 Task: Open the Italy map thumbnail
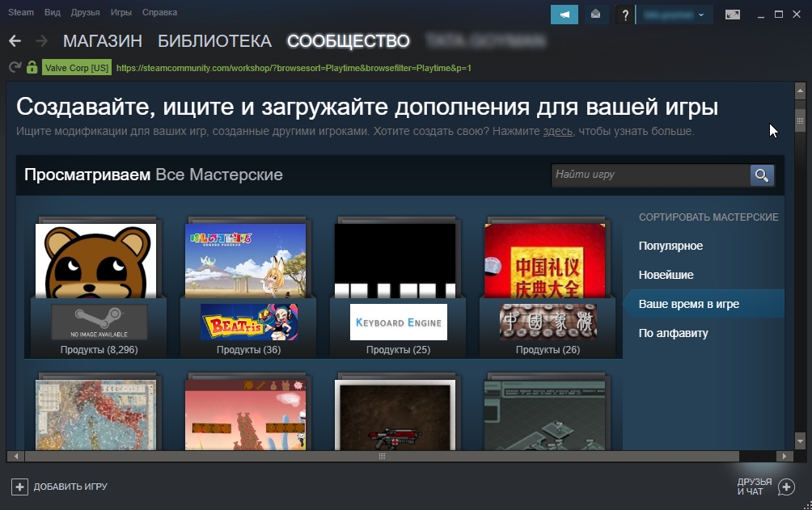pyautogui.click(x=95, y=415)
